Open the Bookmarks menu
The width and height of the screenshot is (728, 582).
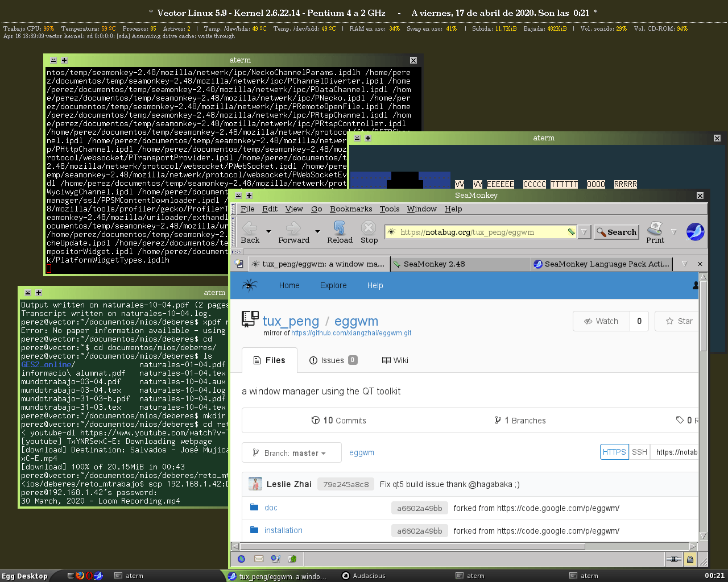(x=351, y=209)
